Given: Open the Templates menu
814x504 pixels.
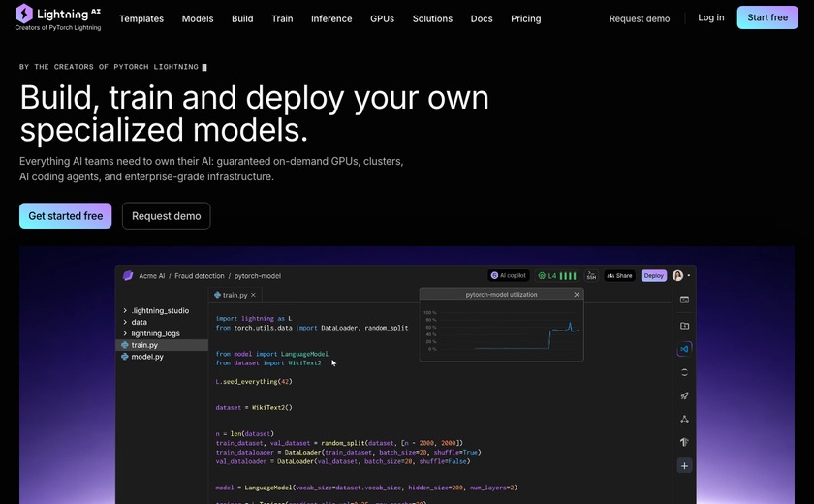Looking at the screenshot, I should (141, 18).
